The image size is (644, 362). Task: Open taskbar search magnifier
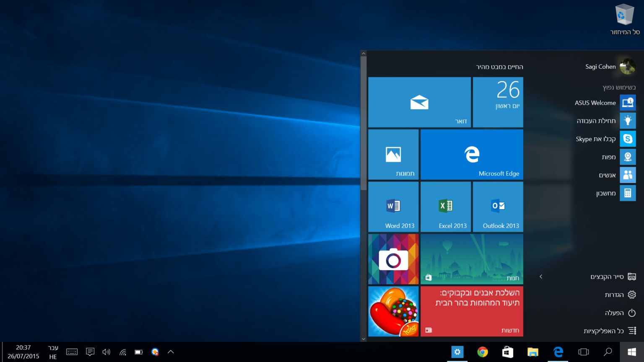pos(608,352)
